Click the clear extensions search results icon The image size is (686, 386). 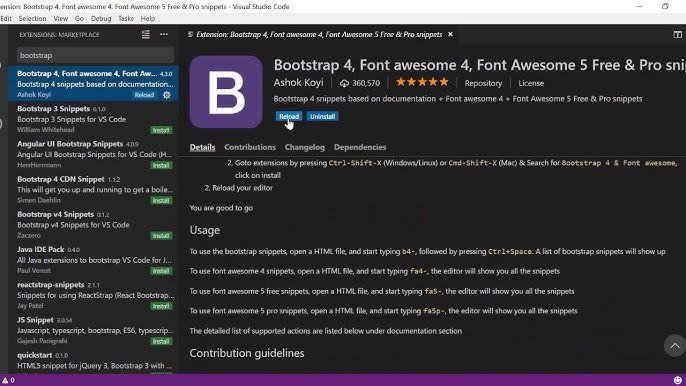[146, 35]
